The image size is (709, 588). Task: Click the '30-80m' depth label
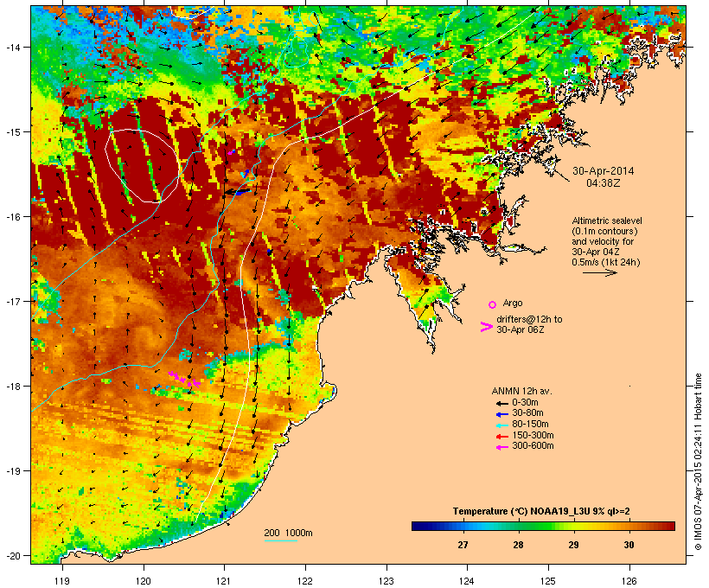point(527,413)
